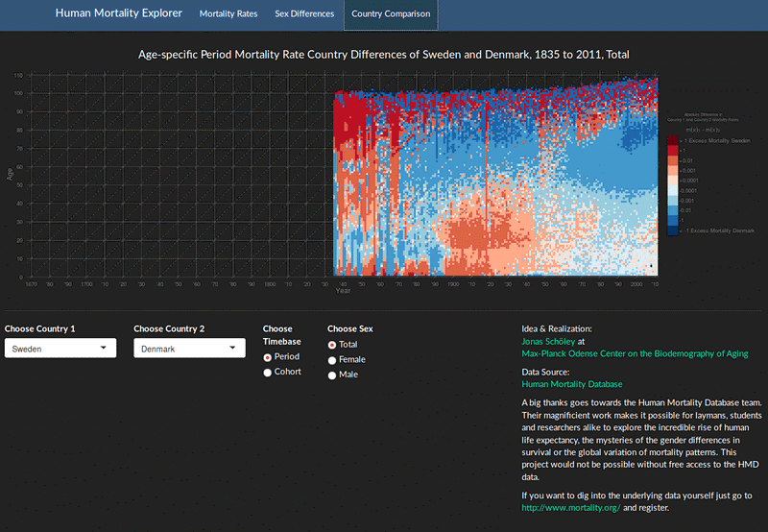
Task: Select the Country Comparison tab
Action: click(x=391, y=13)
